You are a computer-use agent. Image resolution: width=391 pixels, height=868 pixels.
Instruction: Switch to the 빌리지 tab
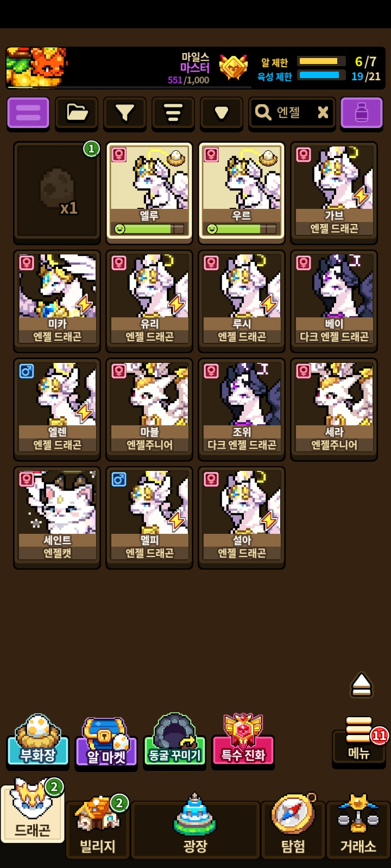coord(98,827)
